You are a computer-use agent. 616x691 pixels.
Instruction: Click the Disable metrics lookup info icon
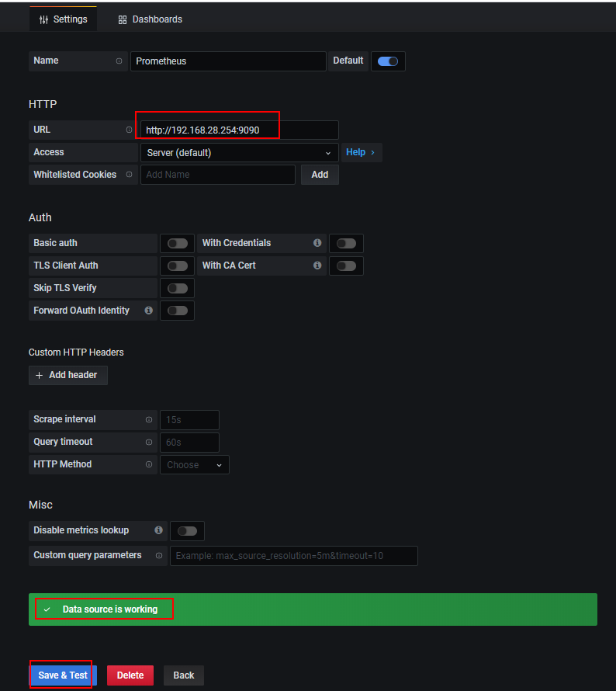click(158, 530)
